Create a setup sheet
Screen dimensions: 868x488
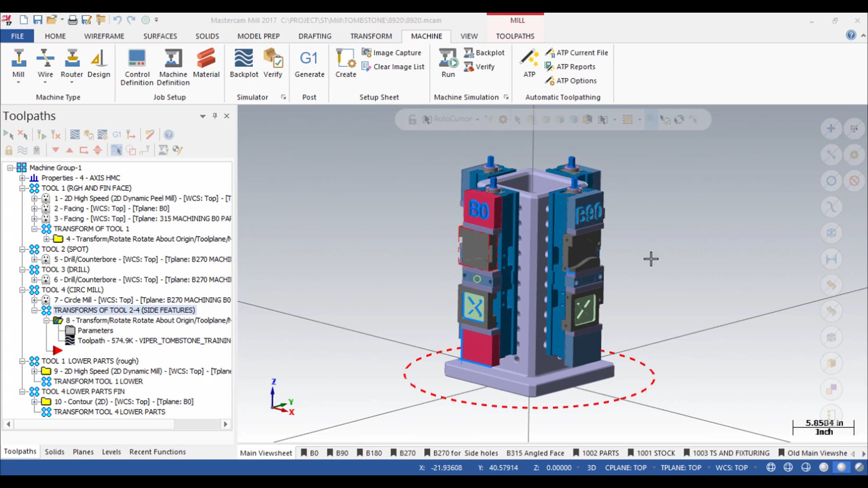(346, 64)
